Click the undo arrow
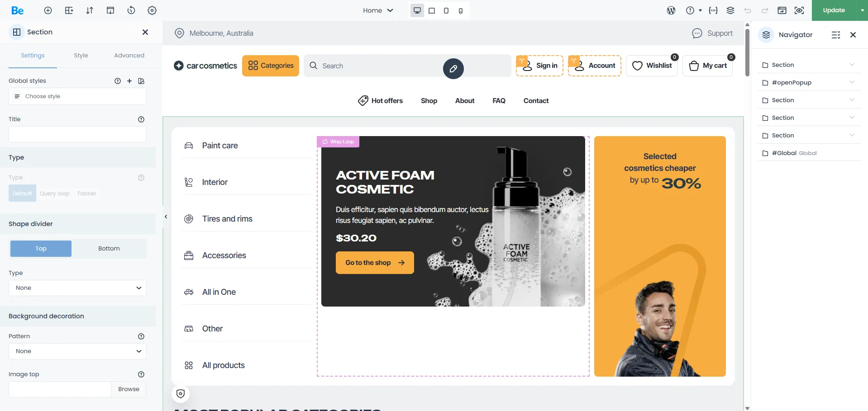The image size is (868, 411). click(748, 10)
